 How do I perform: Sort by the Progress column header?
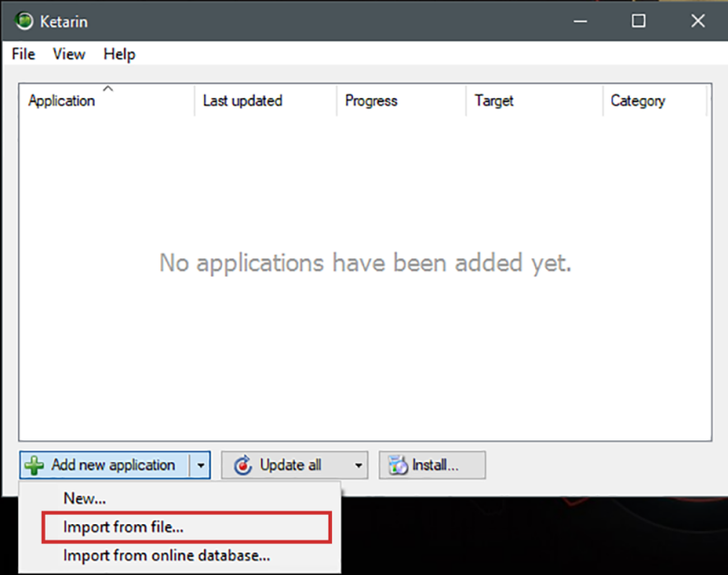401,100
